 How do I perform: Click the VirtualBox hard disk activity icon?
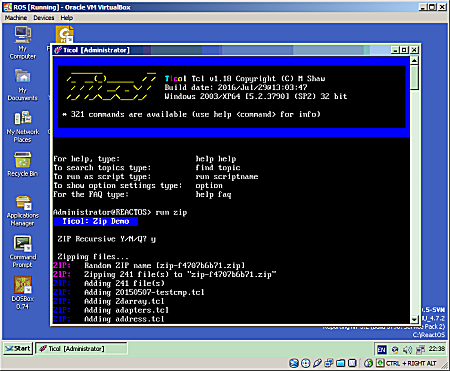(x=294, y=363)
